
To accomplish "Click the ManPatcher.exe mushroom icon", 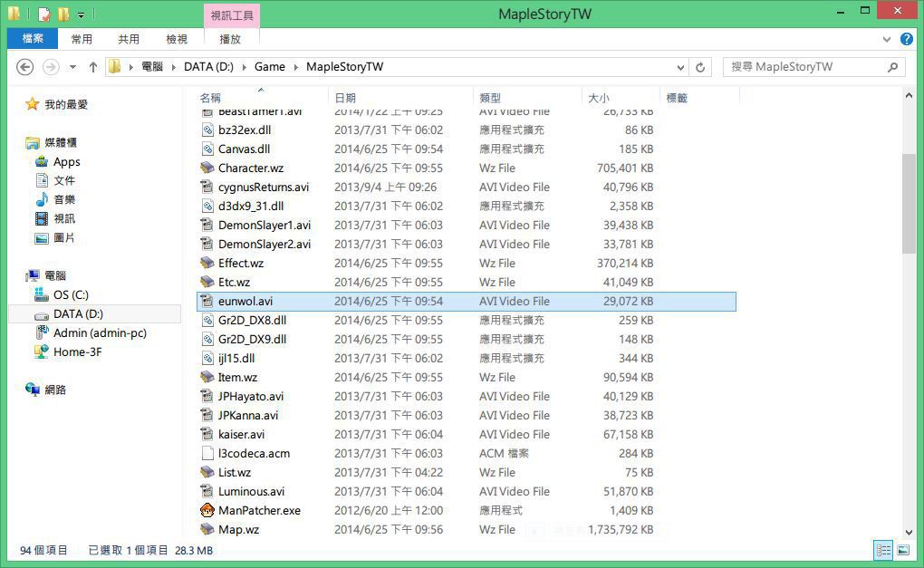I will [207, 510].
